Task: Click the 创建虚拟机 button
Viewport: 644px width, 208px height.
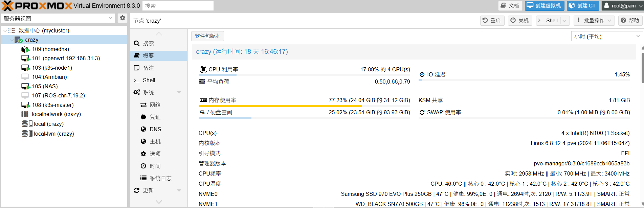Action: [544, 6]
